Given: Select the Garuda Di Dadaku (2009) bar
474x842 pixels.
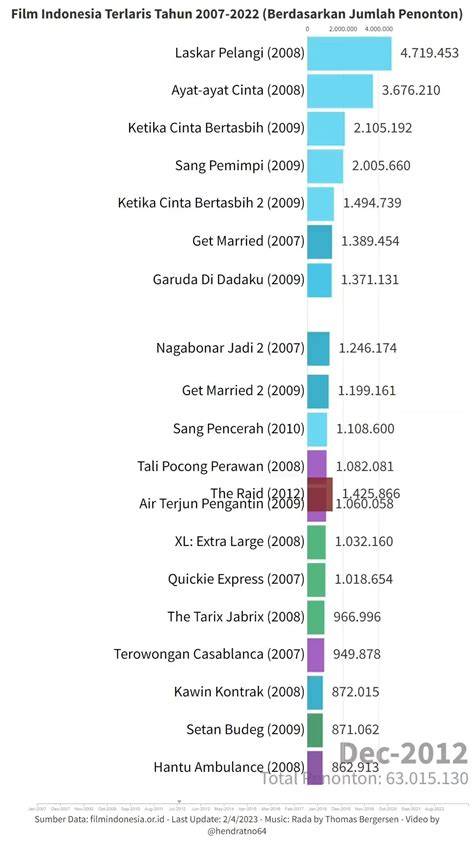Looking at the screenshot, I should tap(319, 280).
